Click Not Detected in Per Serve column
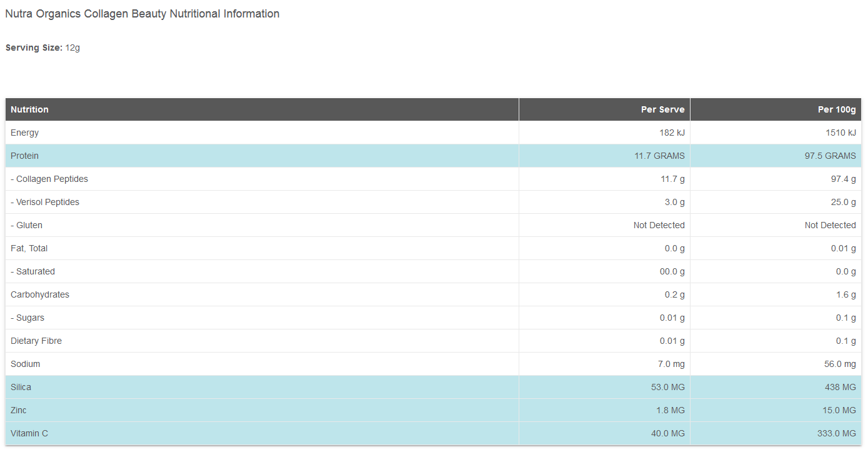This screenshot has height=452, width=868. [x=659, y=225]
